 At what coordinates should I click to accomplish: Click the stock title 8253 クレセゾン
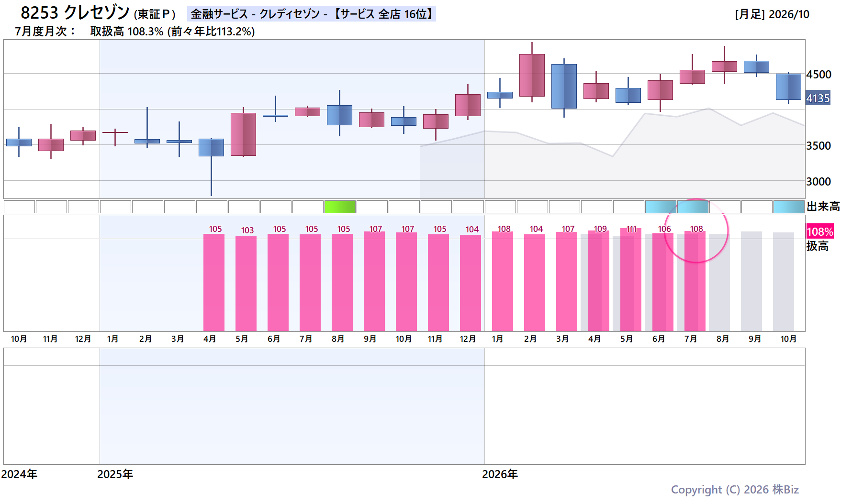pyautogui.click(x=75, y=13)
